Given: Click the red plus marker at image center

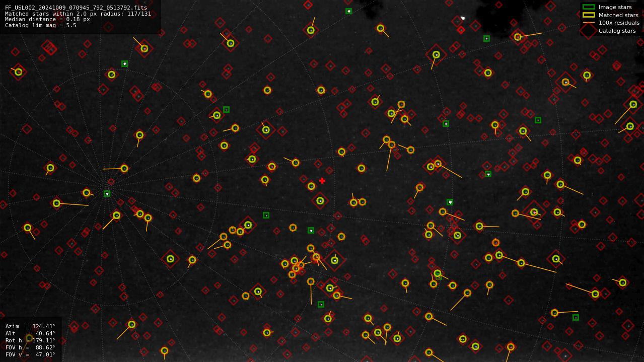Looking at the screenshot, I should [x=322, y=181].
